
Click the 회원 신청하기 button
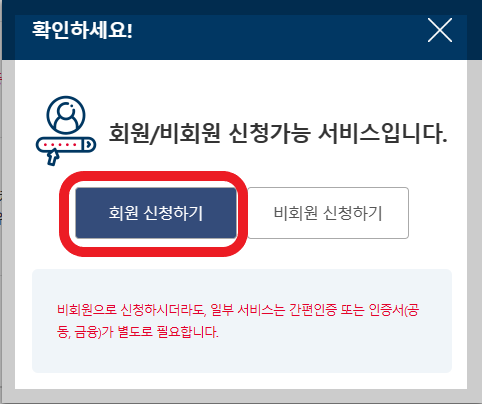(x=156, y=213)
